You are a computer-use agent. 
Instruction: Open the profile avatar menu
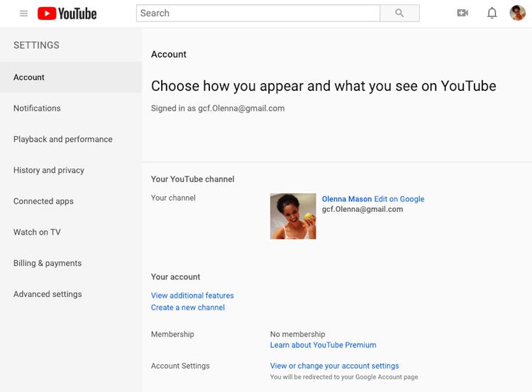click(517, 13)
